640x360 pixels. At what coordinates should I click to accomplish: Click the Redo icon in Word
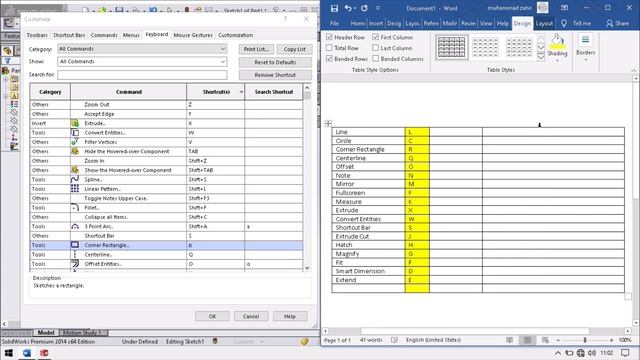[364, 8]
